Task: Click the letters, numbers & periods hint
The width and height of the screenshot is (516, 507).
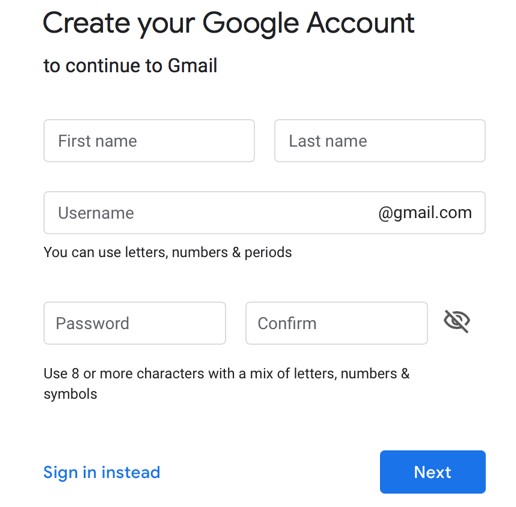Action: (168, 252)
